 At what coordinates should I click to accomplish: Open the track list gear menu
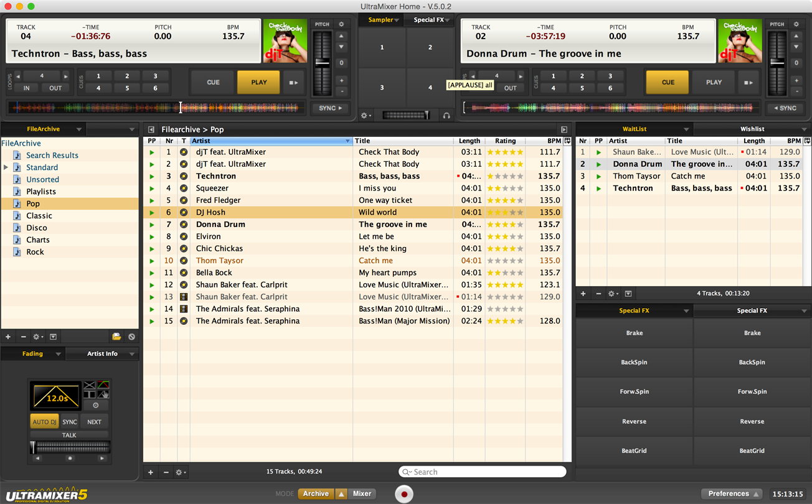(181, 472)
